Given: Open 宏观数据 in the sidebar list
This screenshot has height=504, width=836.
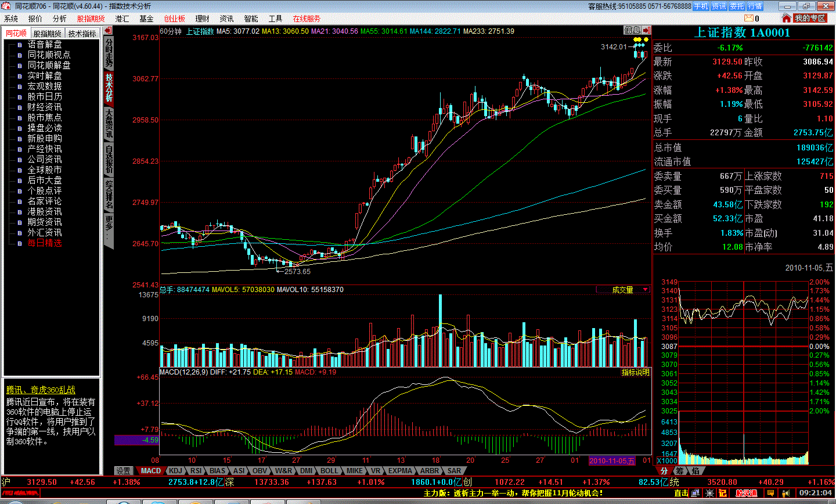Looking at the screenshot, I should click(45, 87).
